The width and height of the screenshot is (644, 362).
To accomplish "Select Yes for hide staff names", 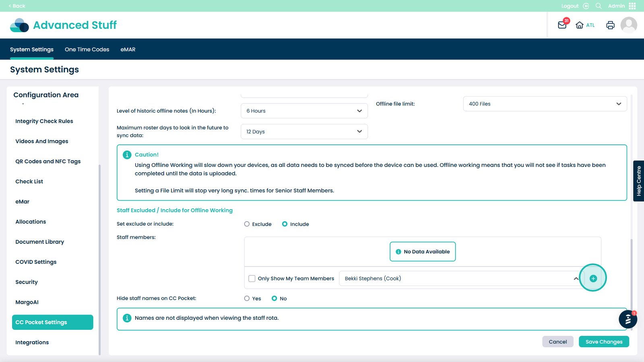I will pos(247,298).
